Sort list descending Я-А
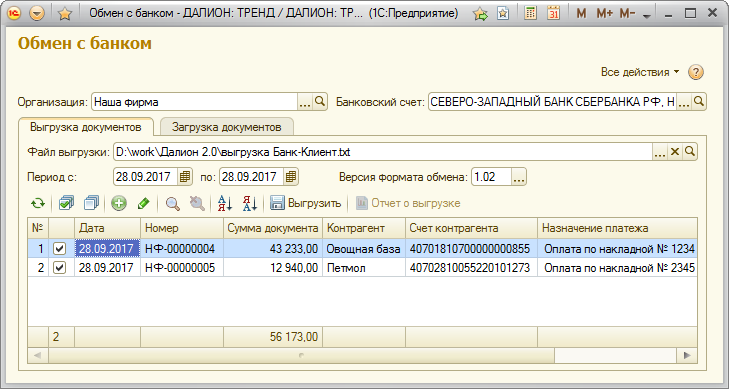This screenshot has width=729, height=389. (x=250, y=203)
